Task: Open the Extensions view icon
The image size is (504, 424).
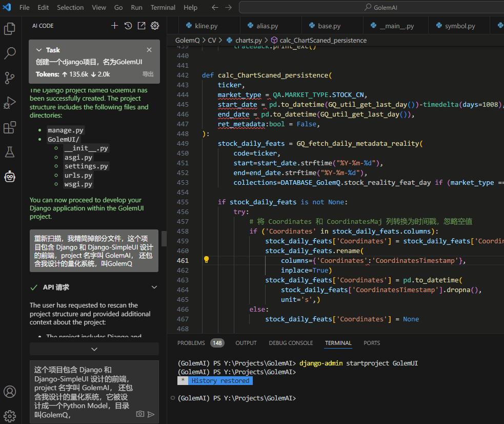Action: (10, 127)
